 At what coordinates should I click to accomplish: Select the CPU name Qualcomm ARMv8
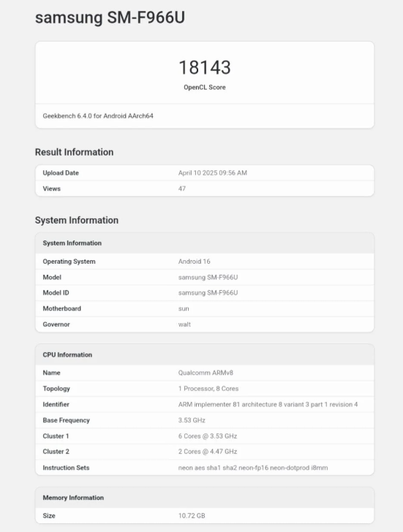pyautogui.click(x=206, y=373)
